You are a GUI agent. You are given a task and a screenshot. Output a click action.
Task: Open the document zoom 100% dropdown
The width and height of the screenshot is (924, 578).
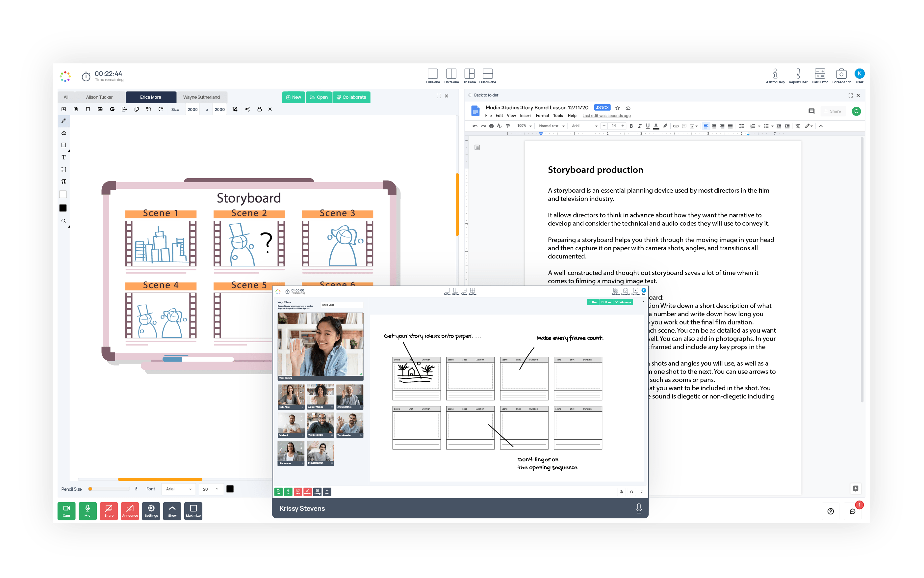click(x=524, y=126)
